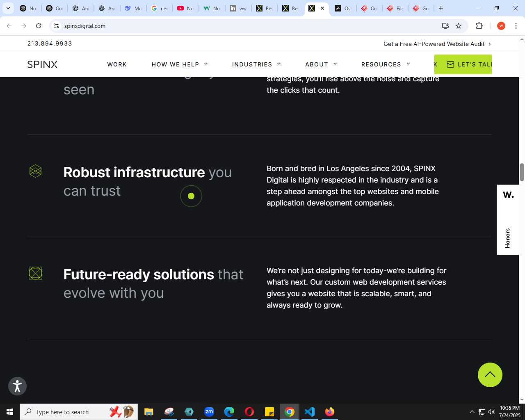
Task: Open the Windows Start menu
Action: point(10,412)
